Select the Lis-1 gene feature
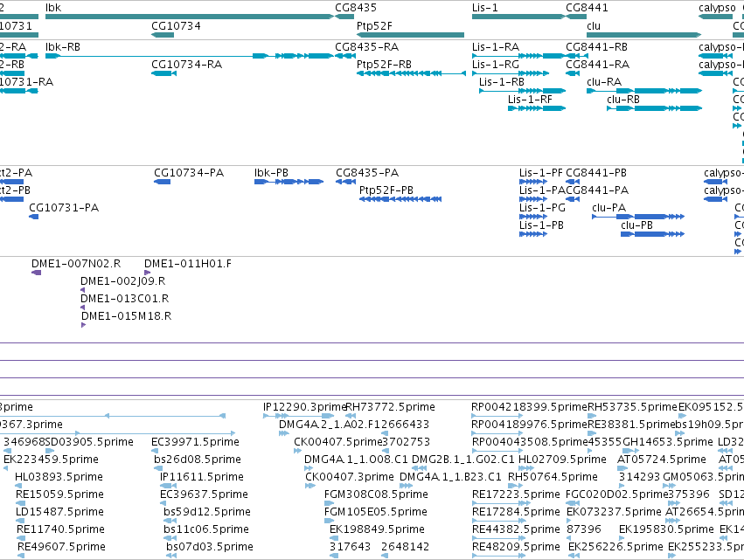This screenshot has width=744, height=560. [x=518, y=17]
